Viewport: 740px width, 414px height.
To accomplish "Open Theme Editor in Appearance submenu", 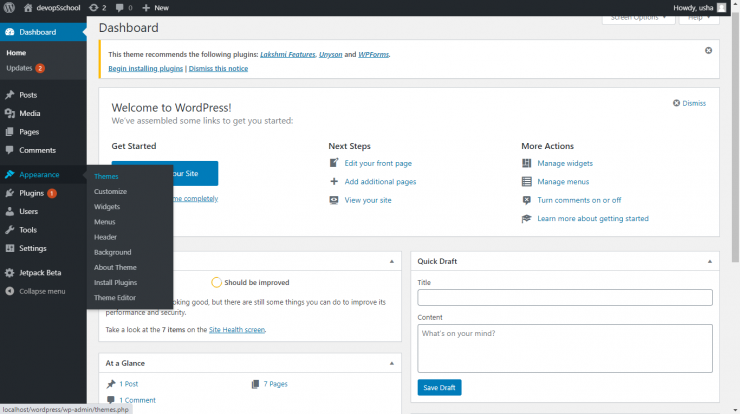I will click(x=115, y=297).
